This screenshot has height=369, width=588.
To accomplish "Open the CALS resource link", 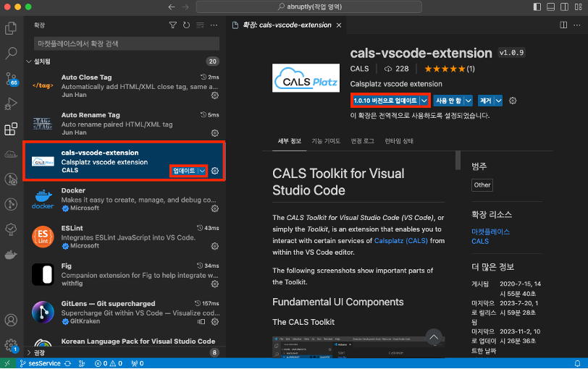I will click(480, 242).
